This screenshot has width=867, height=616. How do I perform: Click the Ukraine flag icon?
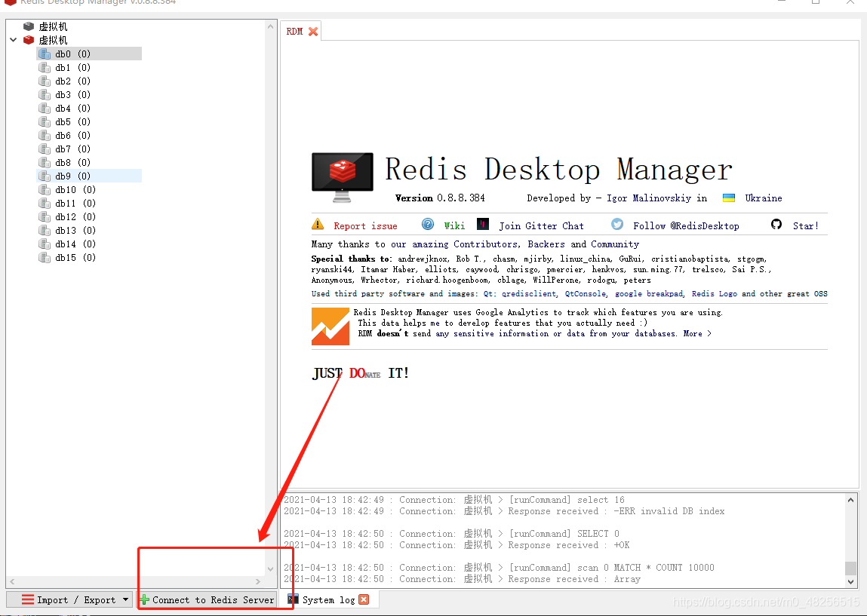click(729, 198)
